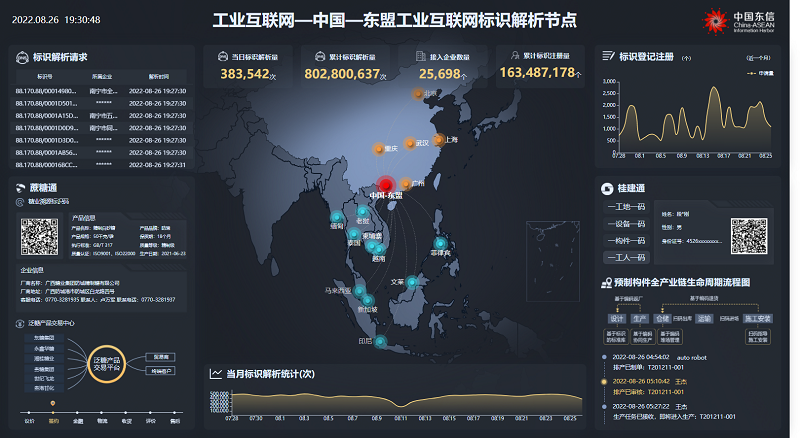
Task: Click the China-ASEAN Information Harbor logo
Action: [738, 21]
